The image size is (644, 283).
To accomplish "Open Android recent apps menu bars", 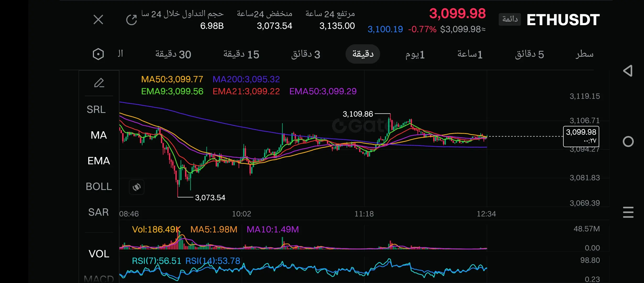I will click(628, 212).
